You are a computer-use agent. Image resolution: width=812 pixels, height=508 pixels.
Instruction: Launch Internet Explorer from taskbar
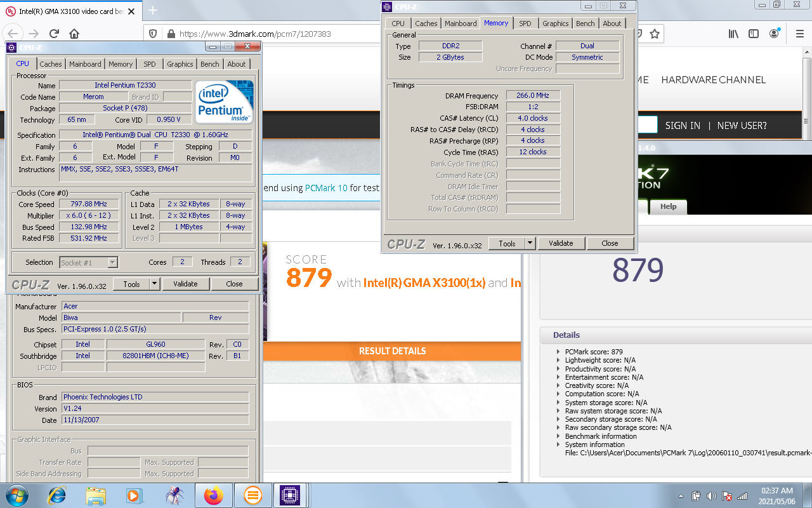click(x=56, y=495)
